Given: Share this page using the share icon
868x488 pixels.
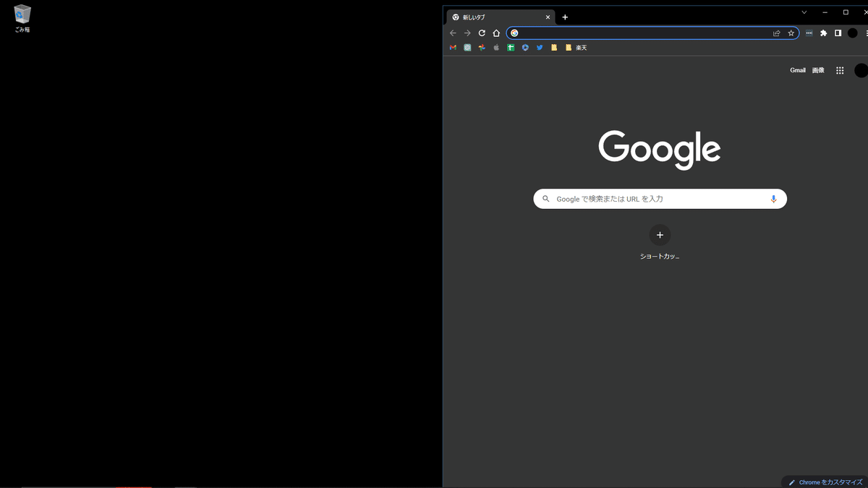Looking at the screenshot, I should coord(777,33).
